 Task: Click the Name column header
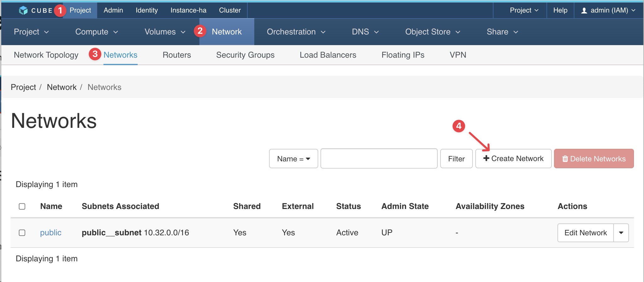[x=51, y=206]
